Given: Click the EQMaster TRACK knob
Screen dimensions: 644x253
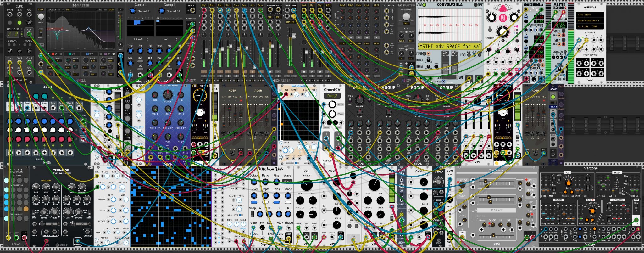Looking at the screenshot, I should 41,16.
